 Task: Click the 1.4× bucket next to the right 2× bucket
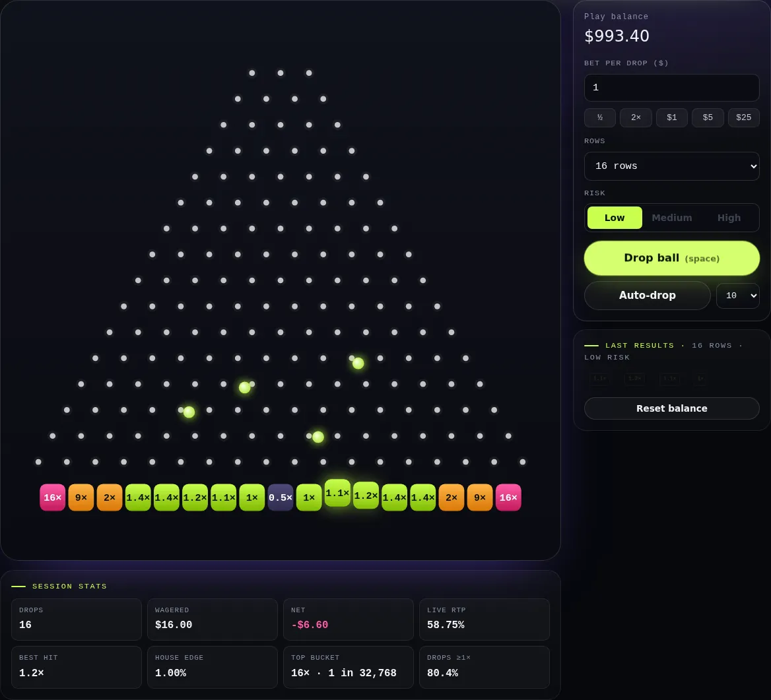423,497
